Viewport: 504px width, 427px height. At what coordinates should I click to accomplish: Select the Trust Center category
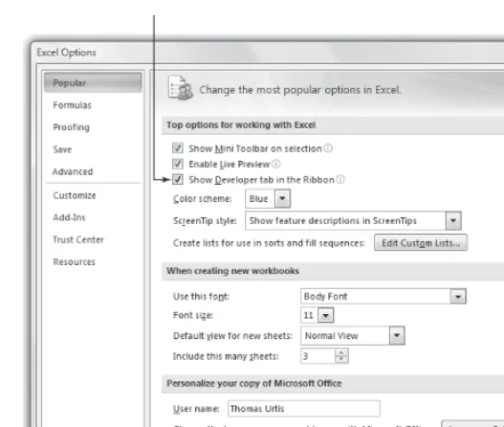(x=78, y=239)
